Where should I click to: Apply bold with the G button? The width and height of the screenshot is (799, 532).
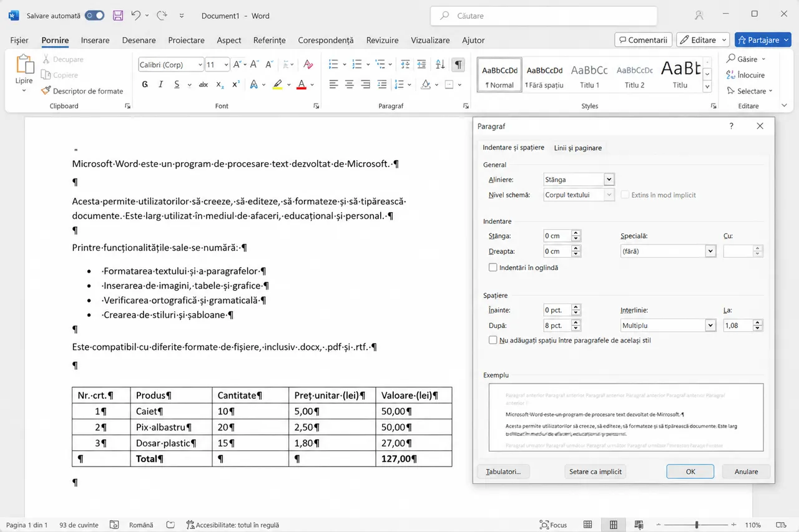(x=145, y=85)
